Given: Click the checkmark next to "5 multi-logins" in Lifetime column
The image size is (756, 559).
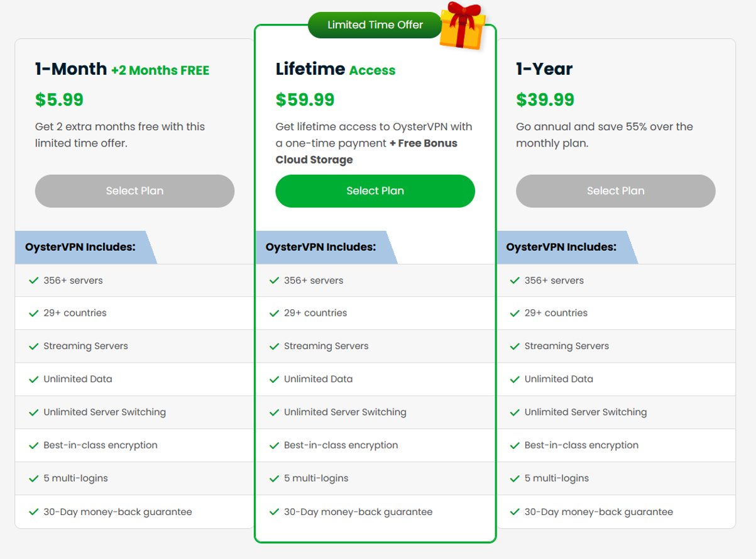Looking at the screenshot, I should [x=275, y=478].
